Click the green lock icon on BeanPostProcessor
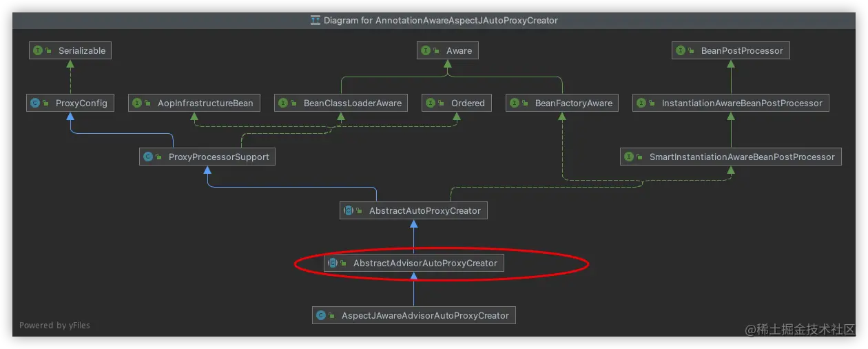This screenshot has width=868, height=349. point(692,51)
